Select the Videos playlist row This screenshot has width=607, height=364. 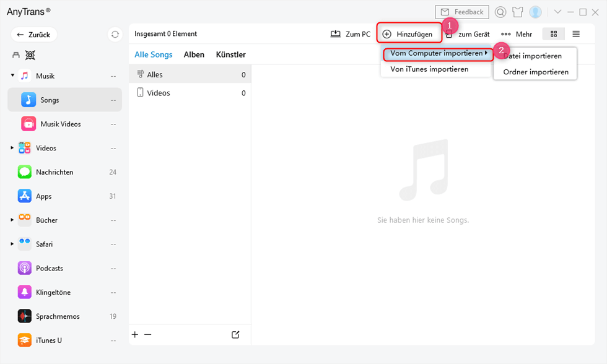(190, 93)
